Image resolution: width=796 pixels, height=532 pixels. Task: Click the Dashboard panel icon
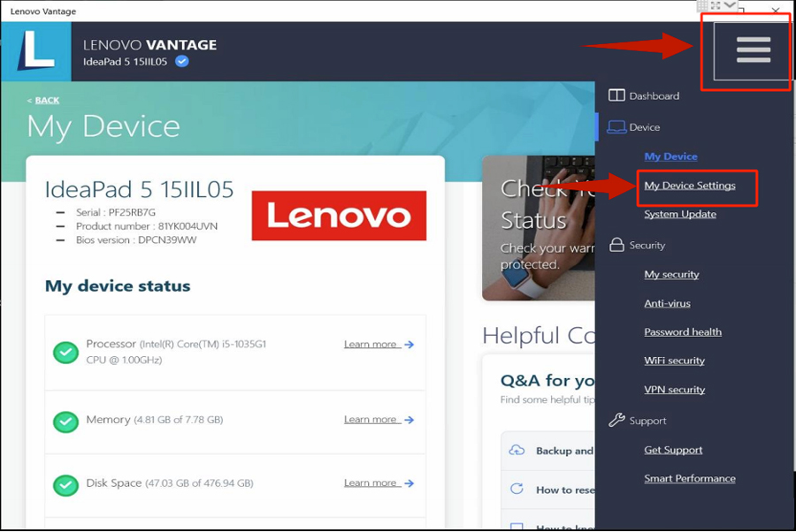click(616, 95)
